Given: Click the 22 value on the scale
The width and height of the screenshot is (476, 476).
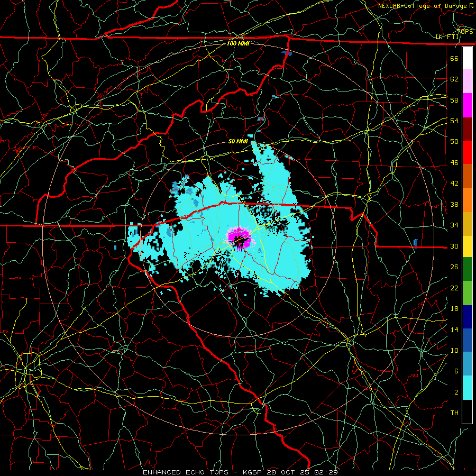Looking at the screenshot, I should (454, 288).
